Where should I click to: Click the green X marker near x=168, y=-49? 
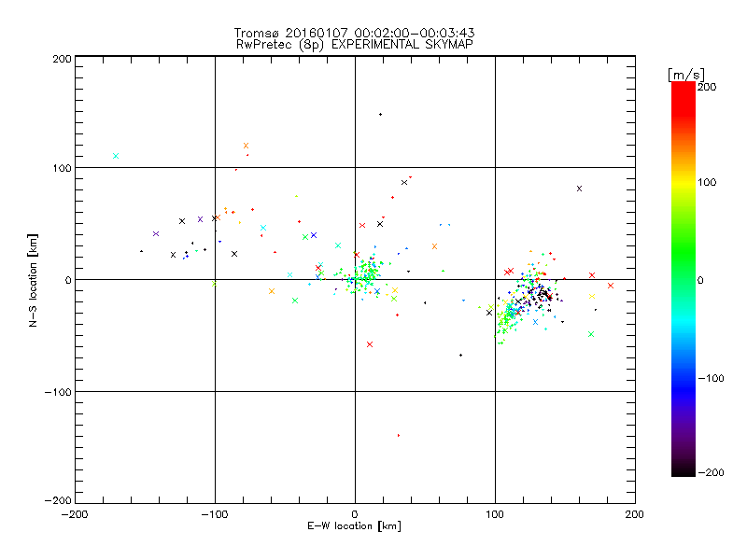(591, 334)
